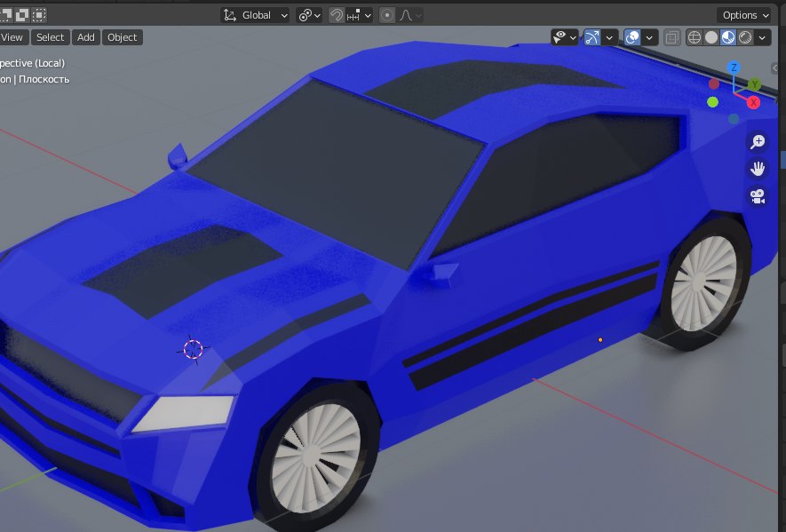Open the Add menu

[x=86, y=37]
